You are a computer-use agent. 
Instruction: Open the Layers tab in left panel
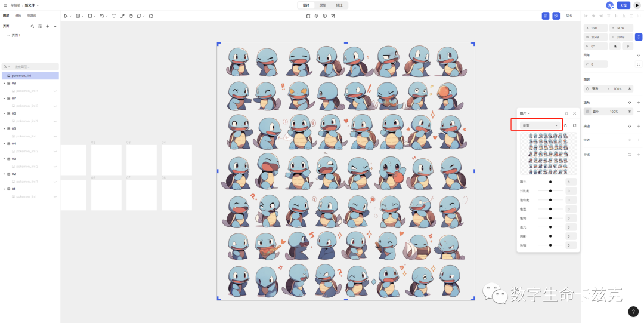click(x=6, y=16)
